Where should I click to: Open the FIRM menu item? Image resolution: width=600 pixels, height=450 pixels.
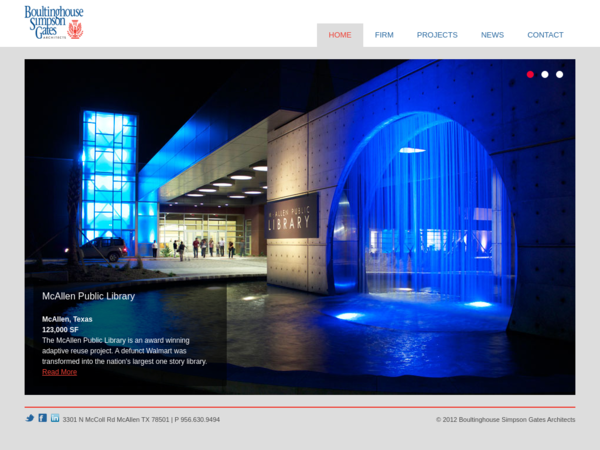click(x=384, y=35)
